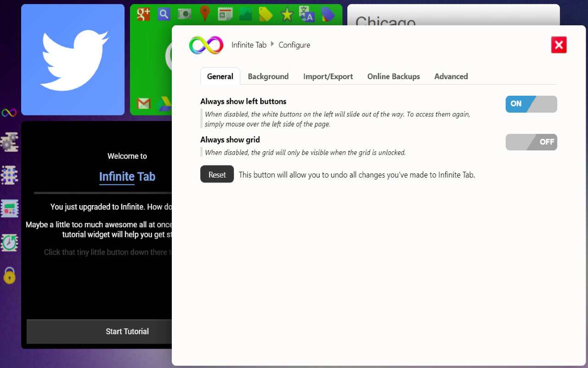
Task: Close the Configure dialog with the red X
Action: point(559,45)
